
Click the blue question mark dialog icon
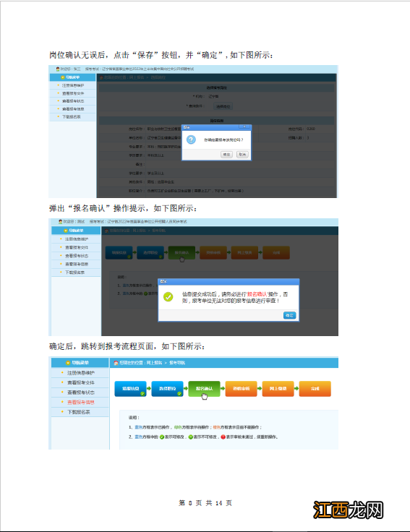192,140
